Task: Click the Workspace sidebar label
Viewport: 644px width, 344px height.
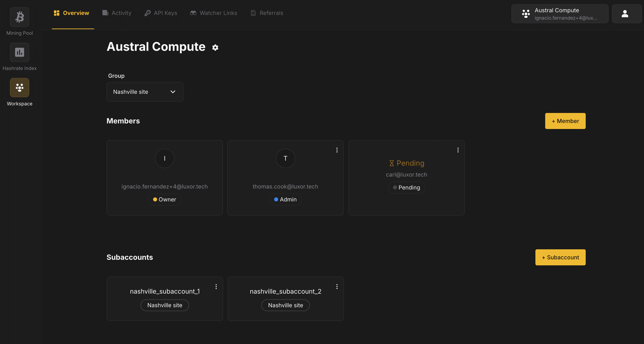Action: click(20, 104)
